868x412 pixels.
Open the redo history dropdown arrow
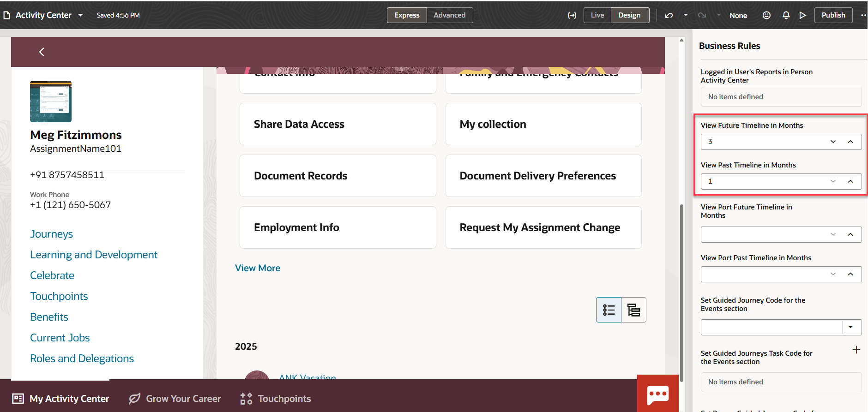[x=719, y=15]
